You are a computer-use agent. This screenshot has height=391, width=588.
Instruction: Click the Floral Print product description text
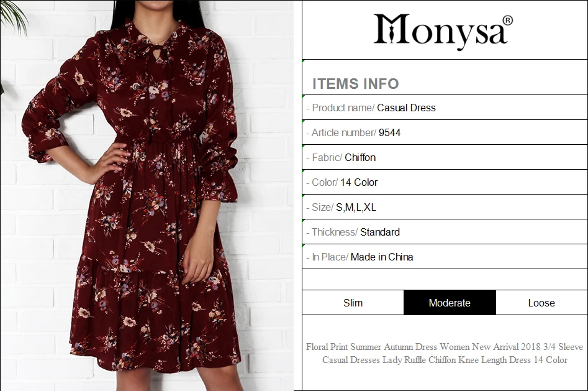coord(445,353)
